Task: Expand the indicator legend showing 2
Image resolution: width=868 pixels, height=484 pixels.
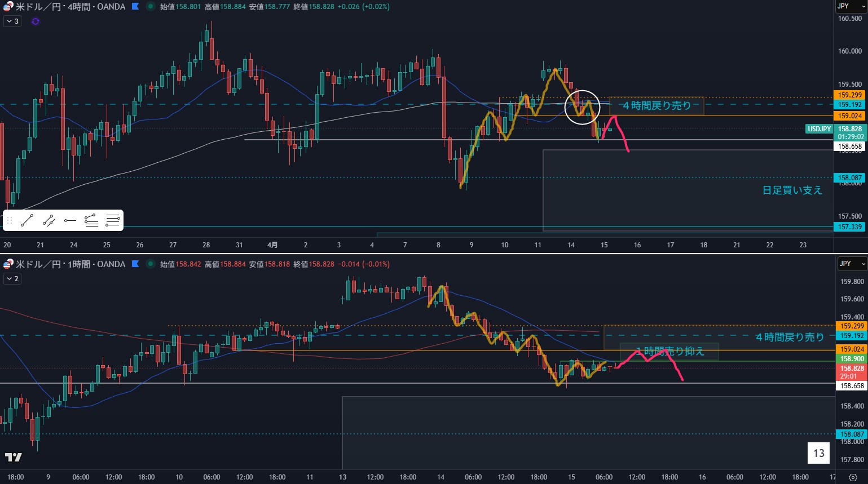Action: [x=12, y=278]
